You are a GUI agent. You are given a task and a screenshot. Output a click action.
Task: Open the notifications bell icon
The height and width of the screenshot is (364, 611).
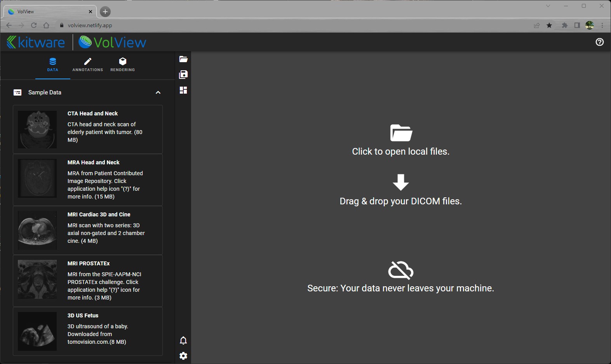click(x=183, y=341)
